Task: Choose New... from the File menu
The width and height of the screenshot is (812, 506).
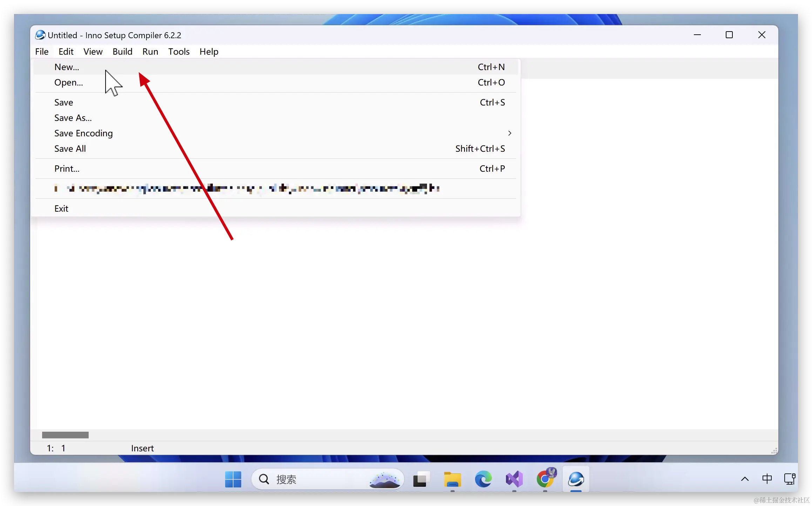Action: click(x=276, y=67)
